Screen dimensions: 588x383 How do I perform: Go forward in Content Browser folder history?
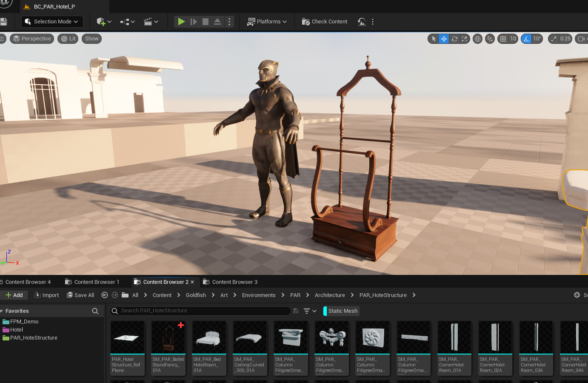tap(115, 295)
